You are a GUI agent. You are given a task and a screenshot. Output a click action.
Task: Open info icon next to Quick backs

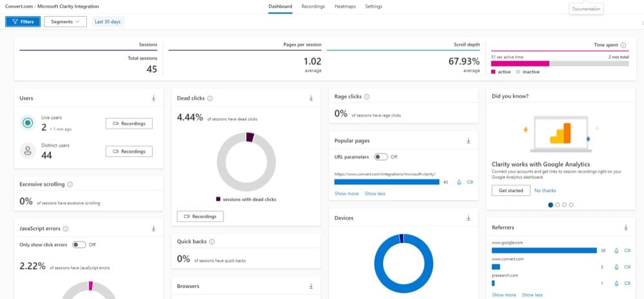211,242
